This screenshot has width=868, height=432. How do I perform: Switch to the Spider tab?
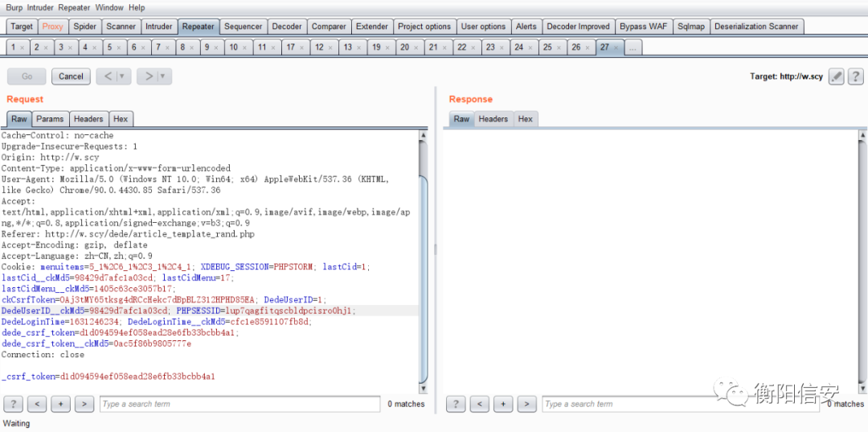84,27
